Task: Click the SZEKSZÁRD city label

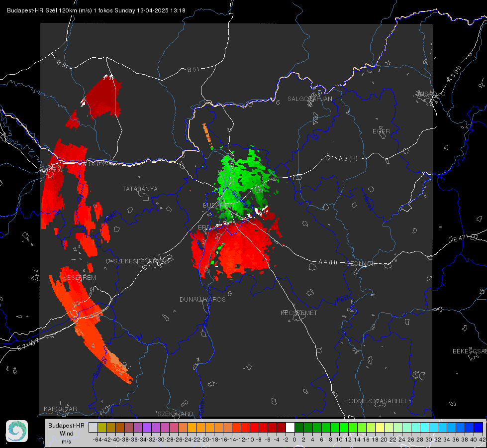Action: [176, 414]
